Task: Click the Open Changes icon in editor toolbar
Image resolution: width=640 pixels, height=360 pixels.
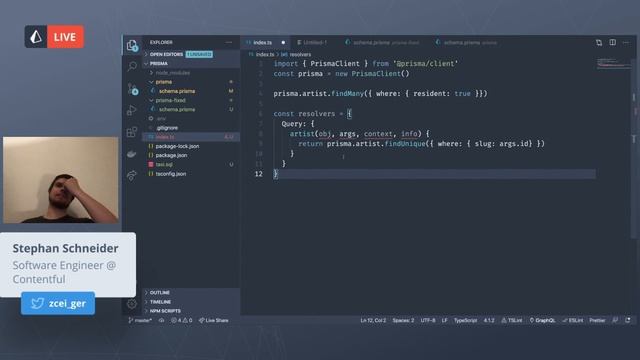Action: coord(599,42)
